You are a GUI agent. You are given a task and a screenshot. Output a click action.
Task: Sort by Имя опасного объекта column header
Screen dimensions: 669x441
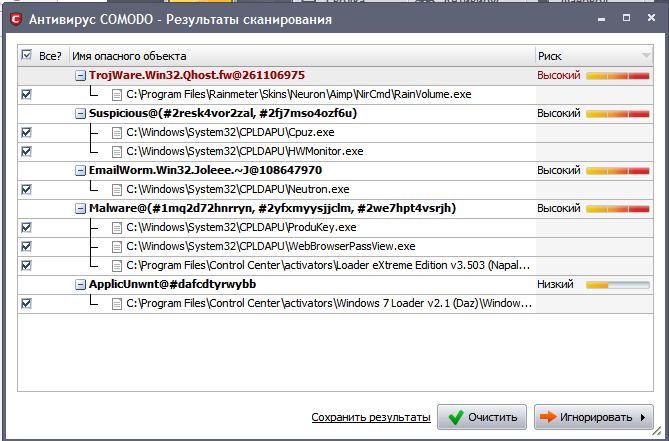click(300, 56)
